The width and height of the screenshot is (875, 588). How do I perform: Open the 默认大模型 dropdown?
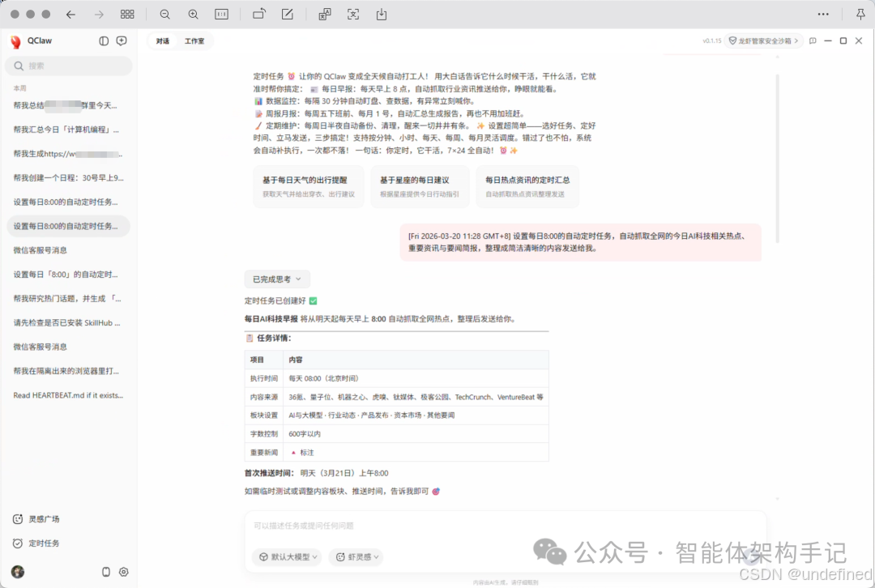point(288,556)
